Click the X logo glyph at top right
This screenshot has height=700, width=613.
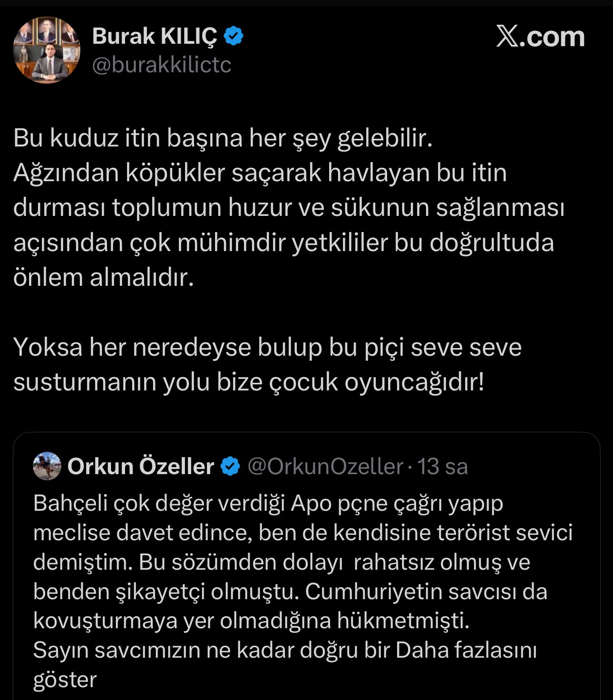(507, 37)
